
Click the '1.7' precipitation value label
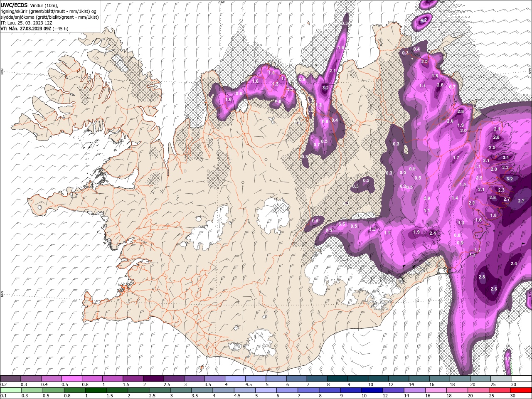456,158
